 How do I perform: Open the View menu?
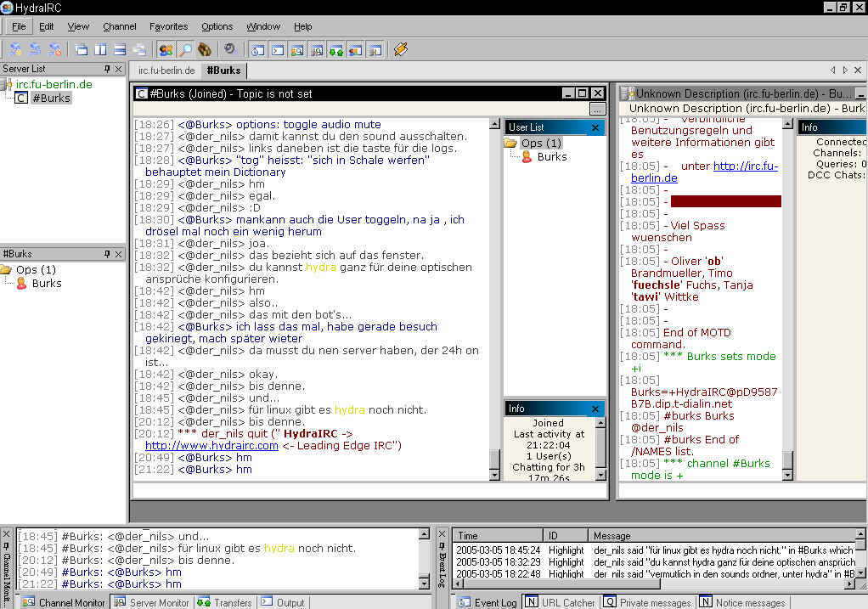coord(78,26)
